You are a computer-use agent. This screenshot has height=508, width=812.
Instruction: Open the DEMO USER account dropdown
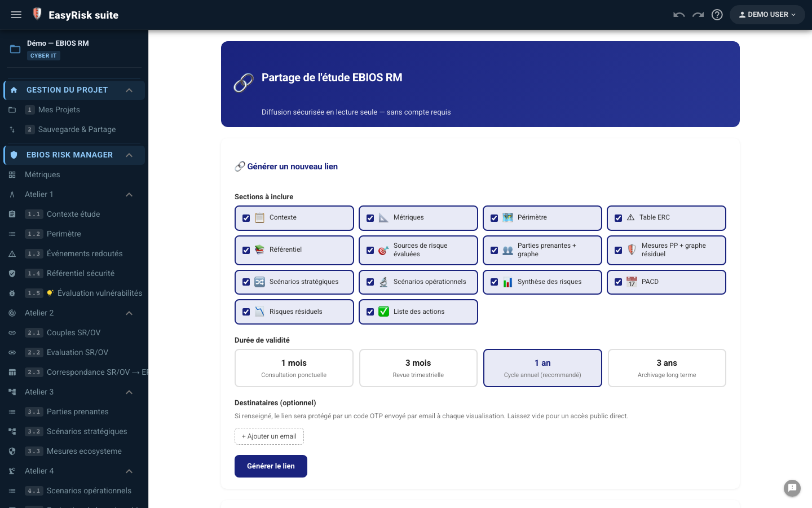pyautogui.click(x=767, y=15)
